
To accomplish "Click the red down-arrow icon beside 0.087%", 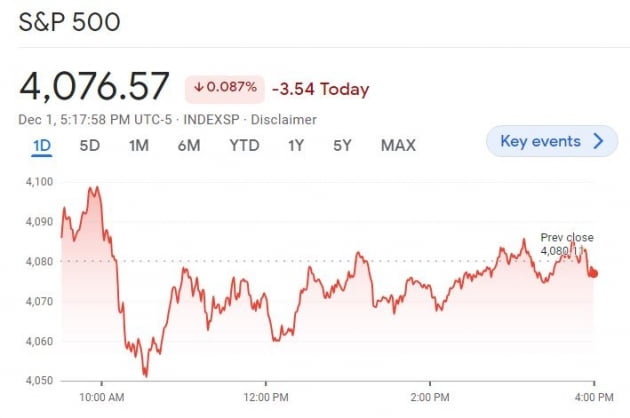I will pyautogui.click(x=200, y=89).
